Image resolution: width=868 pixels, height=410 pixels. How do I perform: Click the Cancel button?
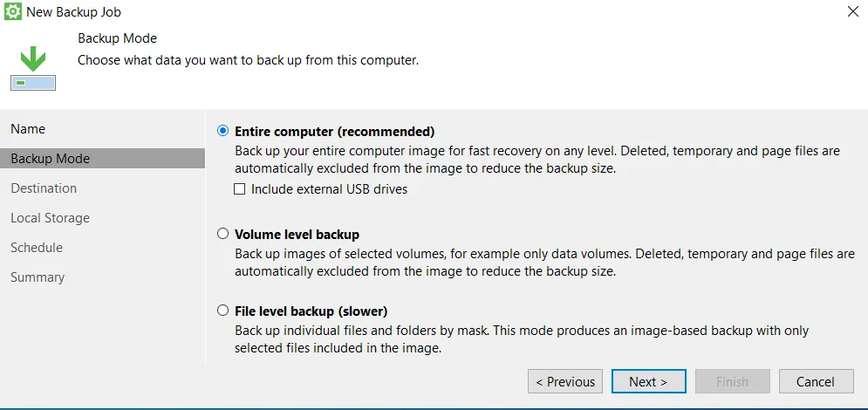point(816,382)
